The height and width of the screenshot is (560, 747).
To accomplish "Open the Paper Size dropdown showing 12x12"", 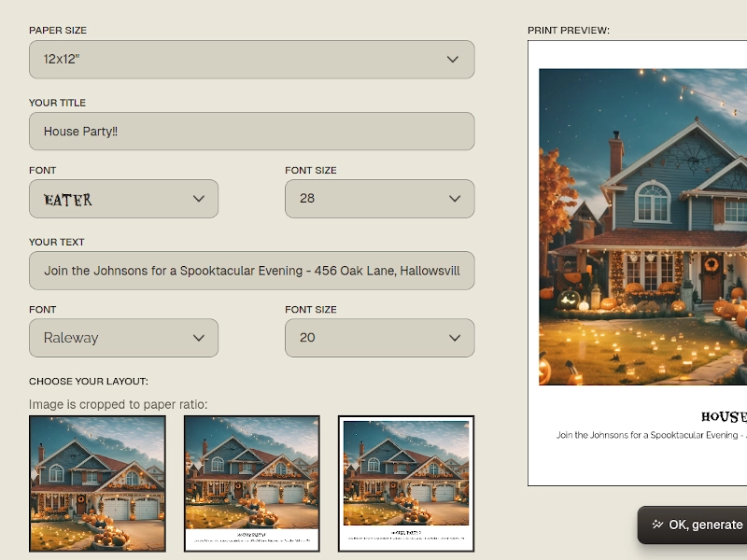I will click(x=252, y=59).
